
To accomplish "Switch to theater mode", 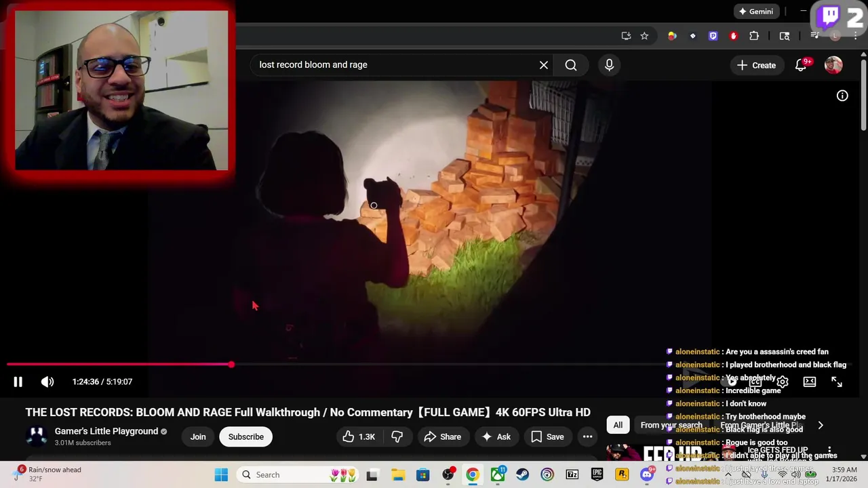I will click(x=810, y=382).
